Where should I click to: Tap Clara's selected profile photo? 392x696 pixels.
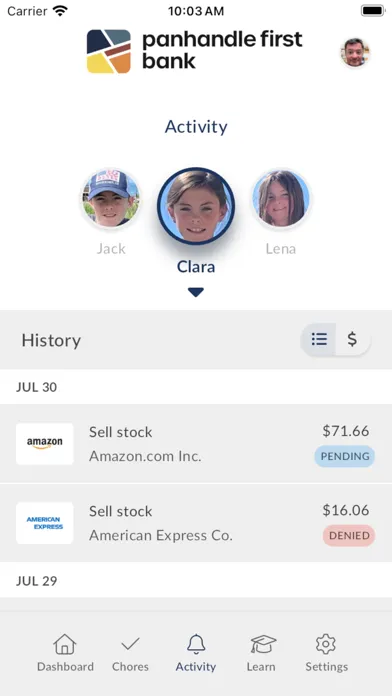(x=196, y=206)
